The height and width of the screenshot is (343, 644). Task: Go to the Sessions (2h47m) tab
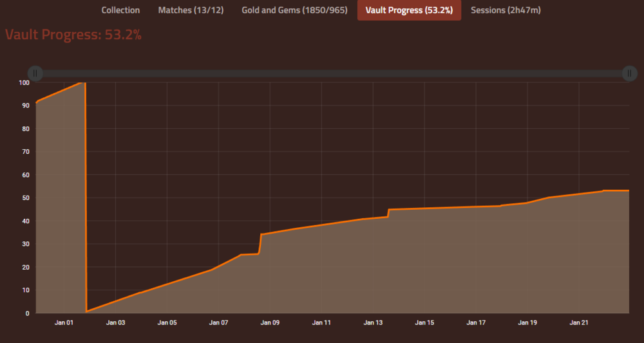pos(506,10)
